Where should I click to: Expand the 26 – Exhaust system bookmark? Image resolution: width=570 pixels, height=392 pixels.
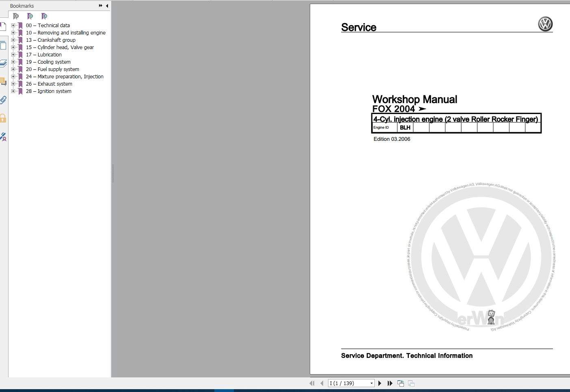(x=13, y=84)
